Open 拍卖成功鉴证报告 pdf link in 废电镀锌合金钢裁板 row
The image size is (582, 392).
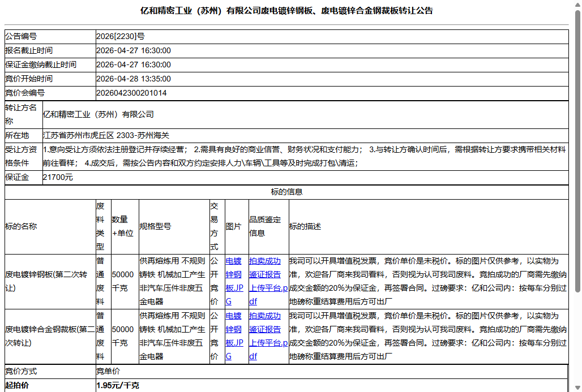pyautogui.click(x=268, y=336)
